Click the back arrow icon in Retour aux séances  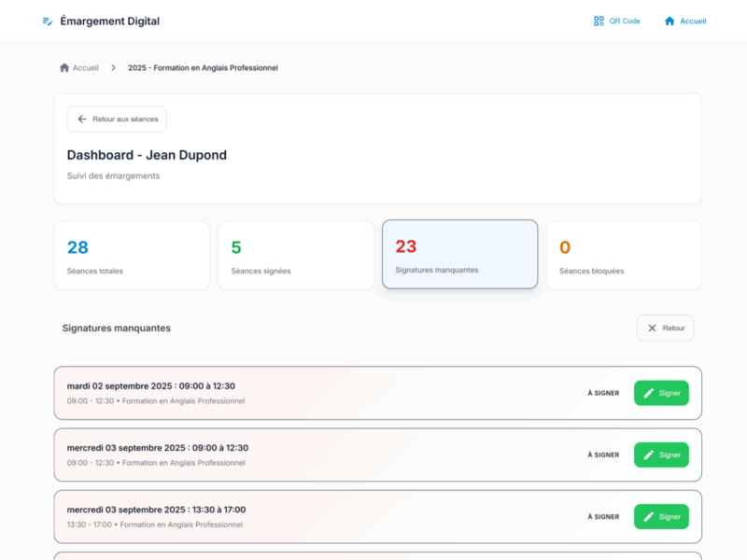tap(82, 119)
